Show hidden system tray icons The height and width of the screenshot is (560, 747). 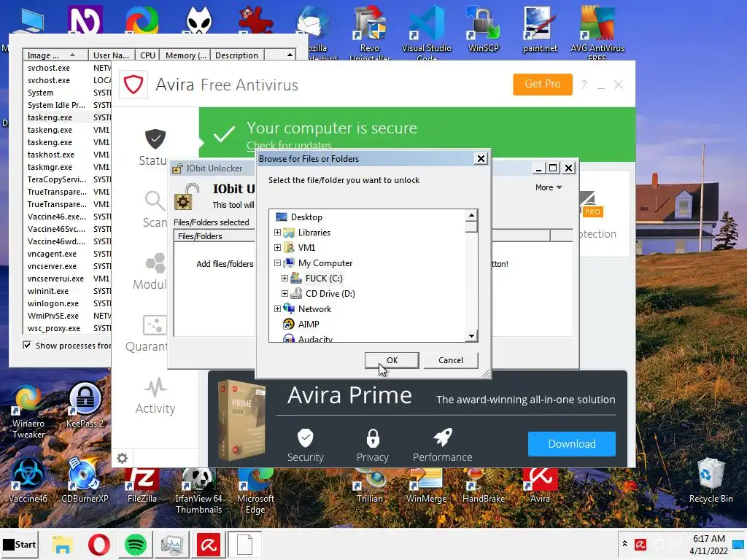[x=624, y=544]
